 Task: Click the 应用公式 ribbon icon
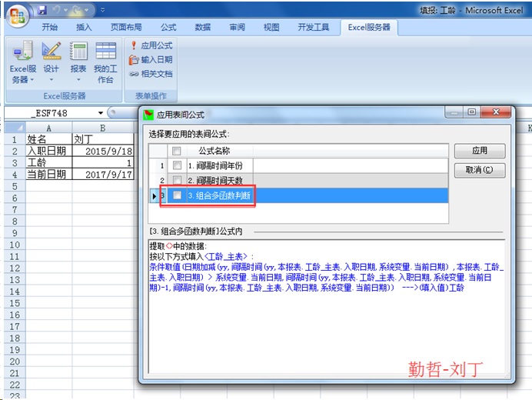click(134, 45)
